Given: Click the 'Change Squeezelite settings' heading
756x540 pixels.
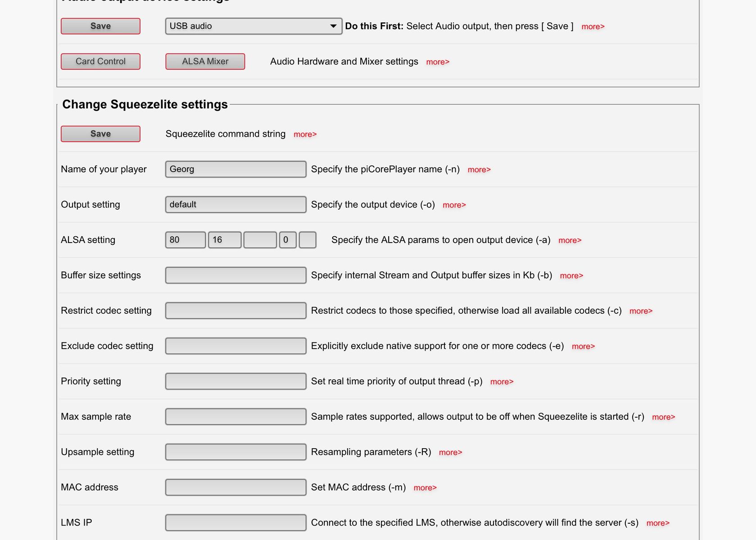Looking at the screenshot, I should [145, 104].
